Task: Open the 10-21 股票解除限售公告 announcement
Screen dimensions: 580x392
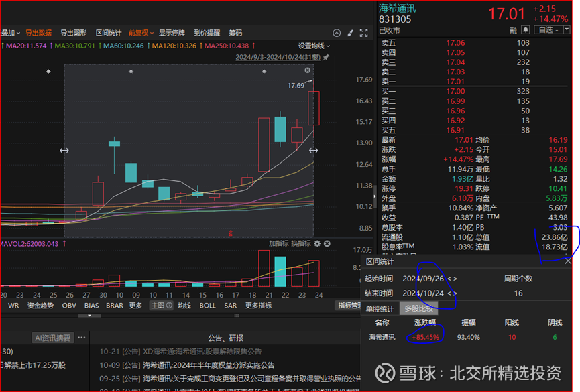Action: (x=180, y=351)
